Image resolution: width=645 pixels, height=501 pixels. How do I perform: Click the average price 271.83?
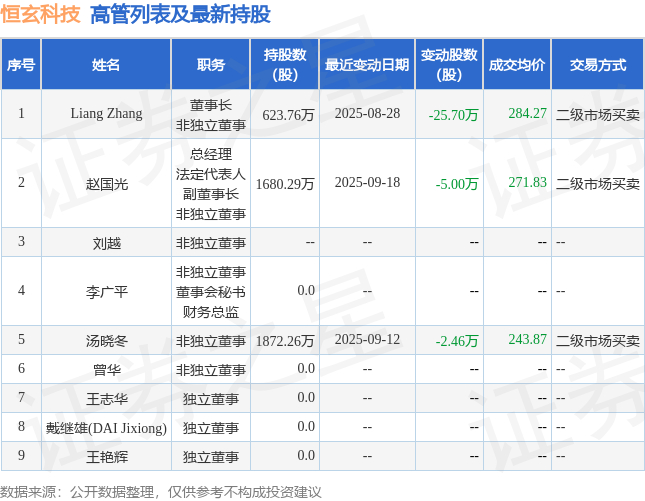[528, 183]
